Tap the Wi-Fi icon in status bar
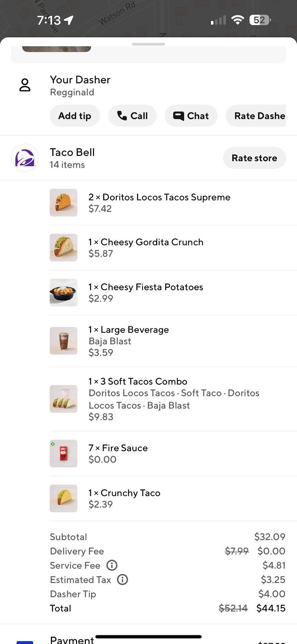 click(x=238, y=20)
